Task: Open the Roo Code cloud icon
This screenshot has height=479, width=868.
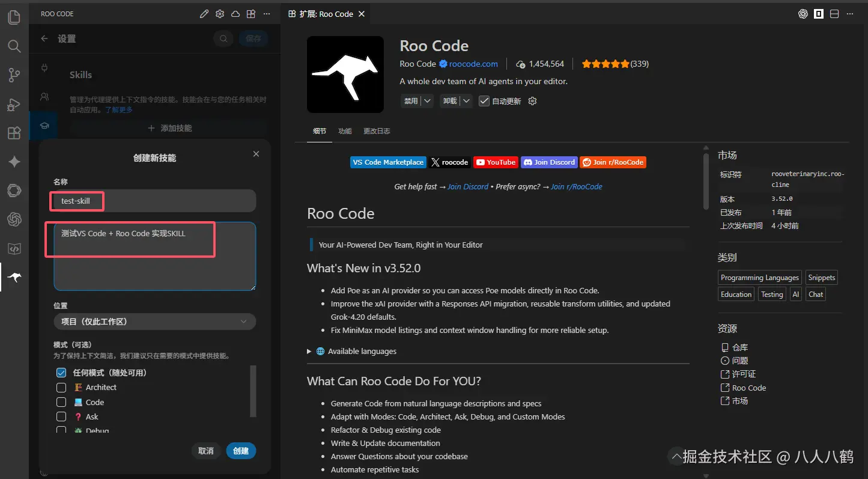Action: [x=235, y=14]
